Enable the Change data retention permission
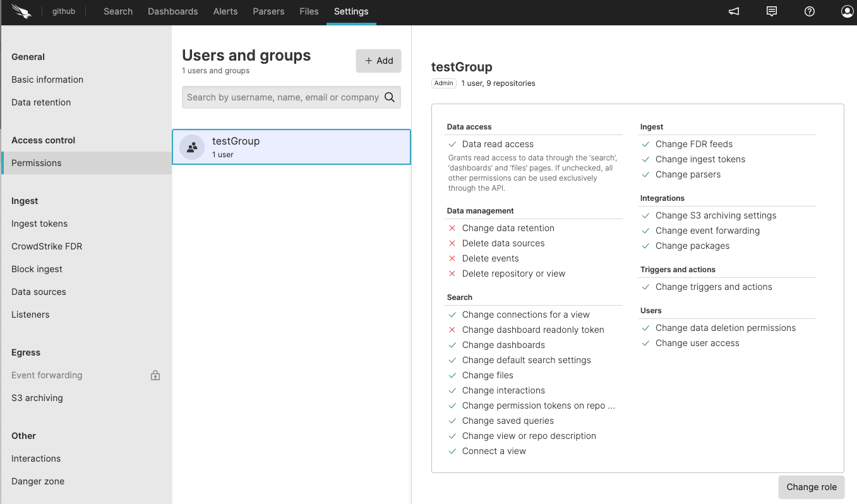This screenshot has height=504, width=857. pyautogui.click(x=452, y=228)
